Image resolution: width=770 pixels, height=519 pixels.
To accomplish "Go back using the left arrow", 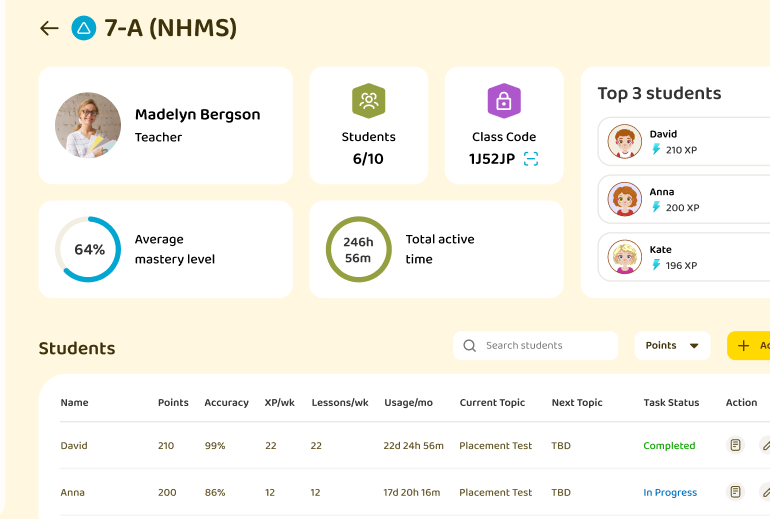I will [x=49, y=28].
